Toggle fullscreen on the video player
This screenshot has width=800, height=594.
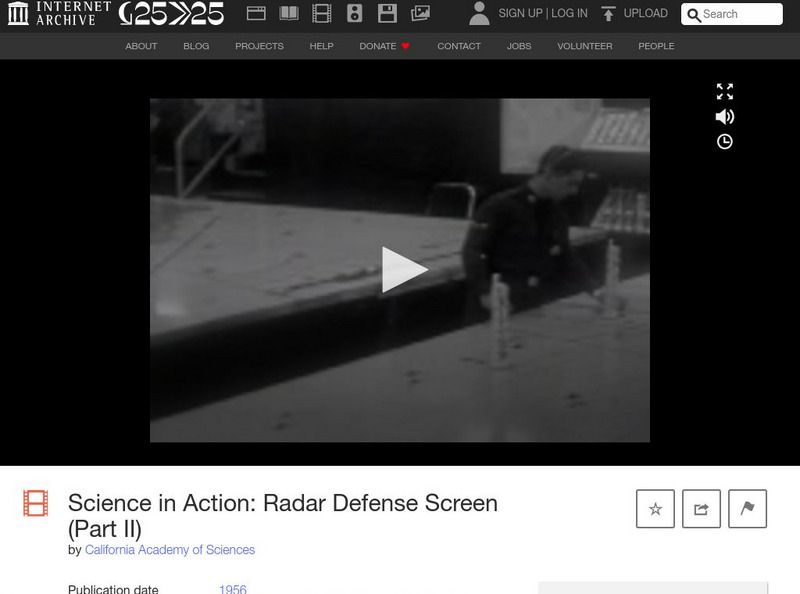[x=724, y=93]
